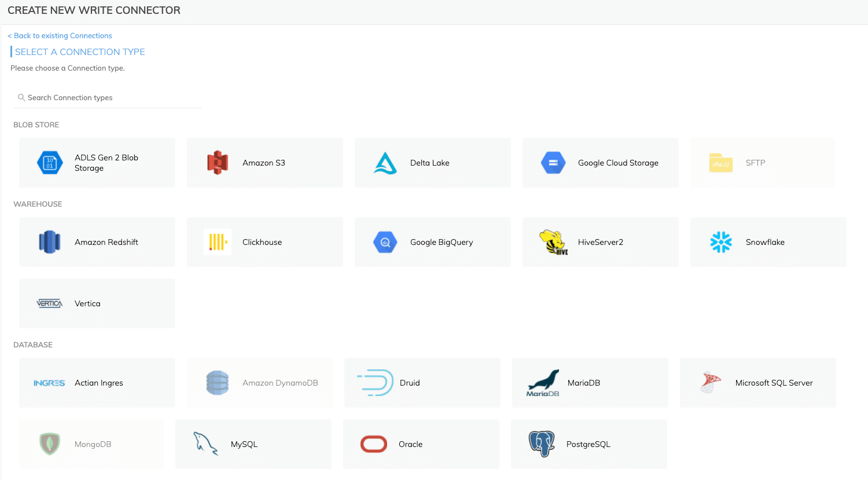868x480 pixels.
Task: Select the Druid logo icon
Action: [375, 383]
